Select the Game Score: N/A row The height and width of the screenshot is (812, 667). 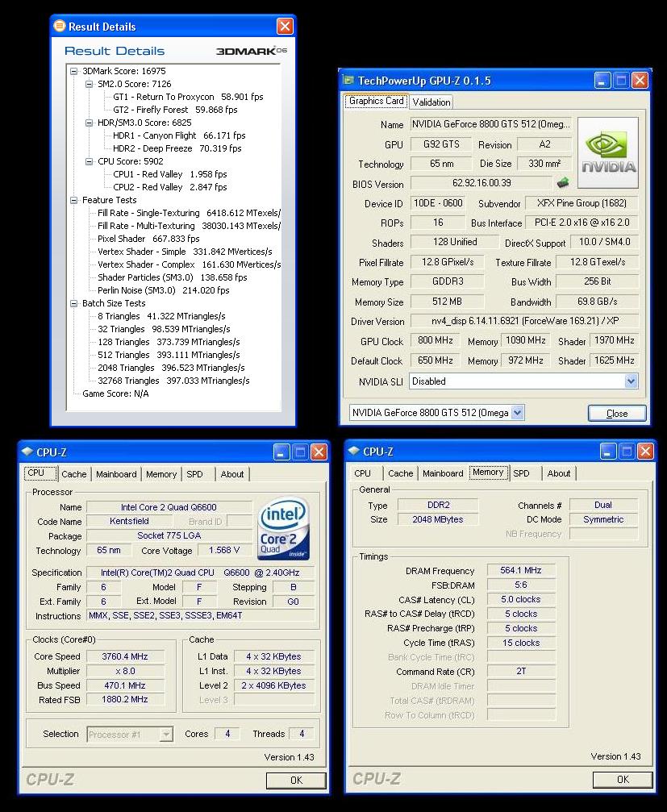point(115,394)
